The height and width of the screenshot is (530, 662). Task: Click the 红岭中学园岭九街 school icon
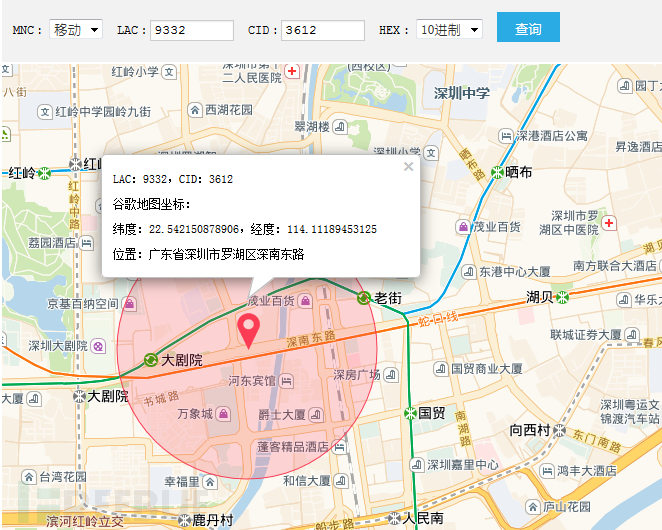[x=45, y=112]
